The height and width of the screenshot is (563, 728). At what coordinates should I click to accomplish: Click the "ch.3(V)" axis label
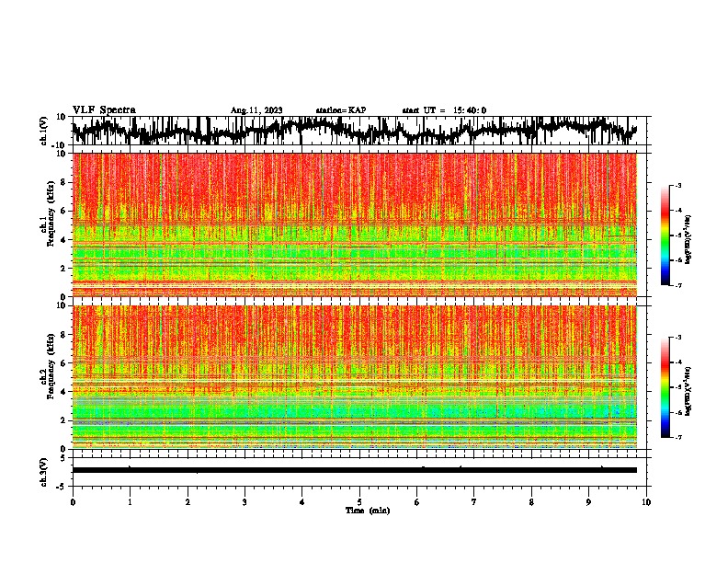(x=44, y=472)
